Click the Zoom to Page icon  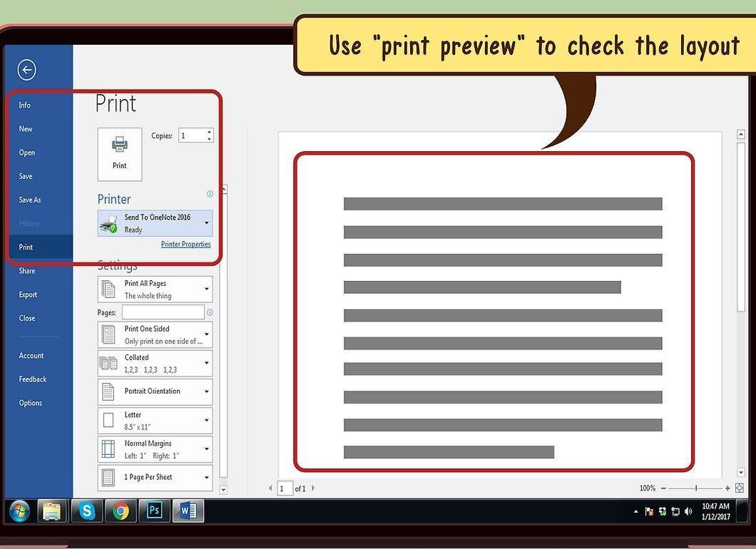[x=740, y=488]
